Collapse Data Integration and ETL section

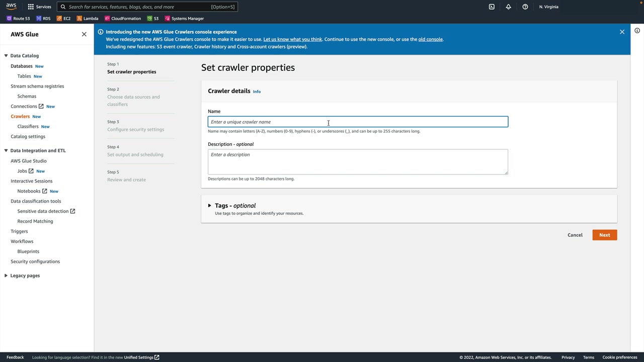[x=6, y=150]
